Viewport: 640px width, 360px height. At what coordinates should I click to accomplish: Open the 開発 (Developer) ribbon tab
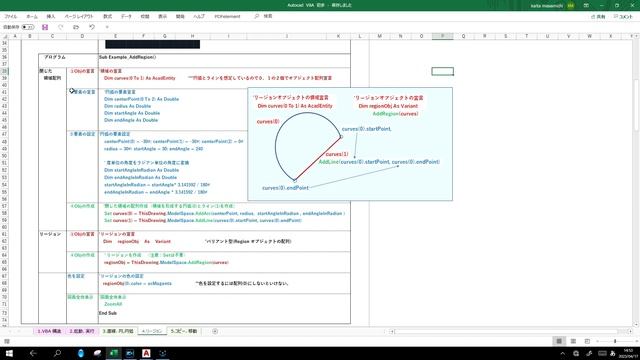[x=180, y=16]
